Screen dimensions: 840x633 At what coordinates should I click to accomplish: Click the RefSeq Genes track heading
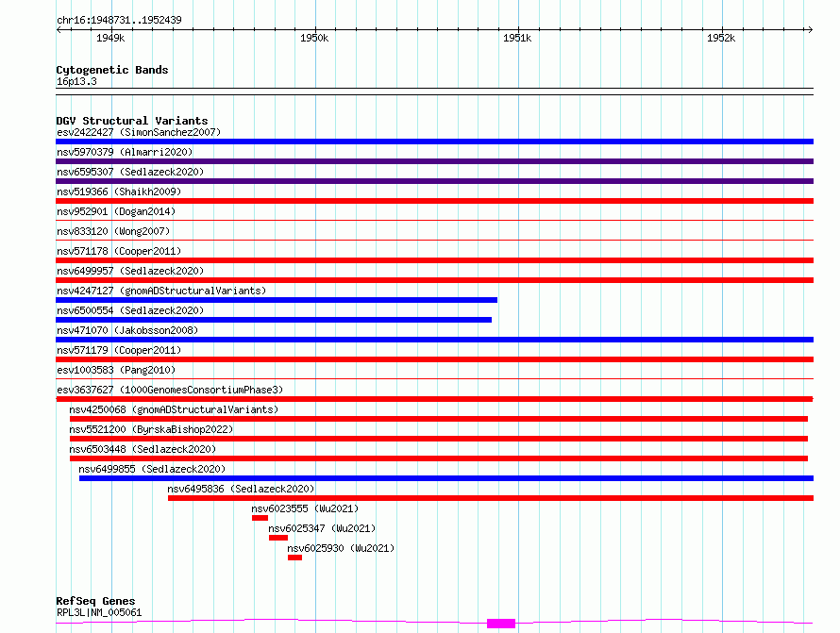(x=95, y=602)
